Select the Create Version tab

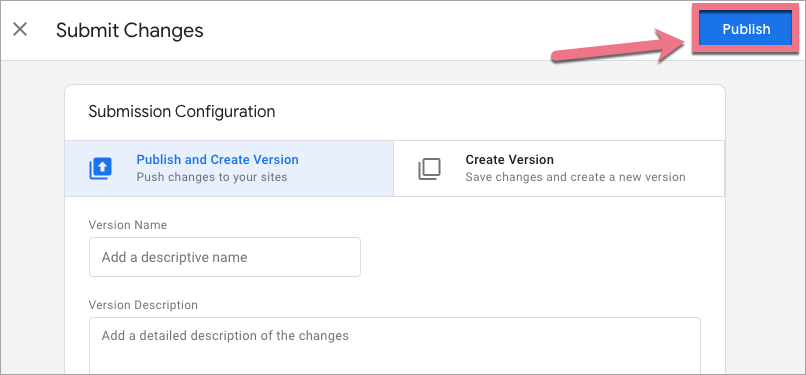559,168
